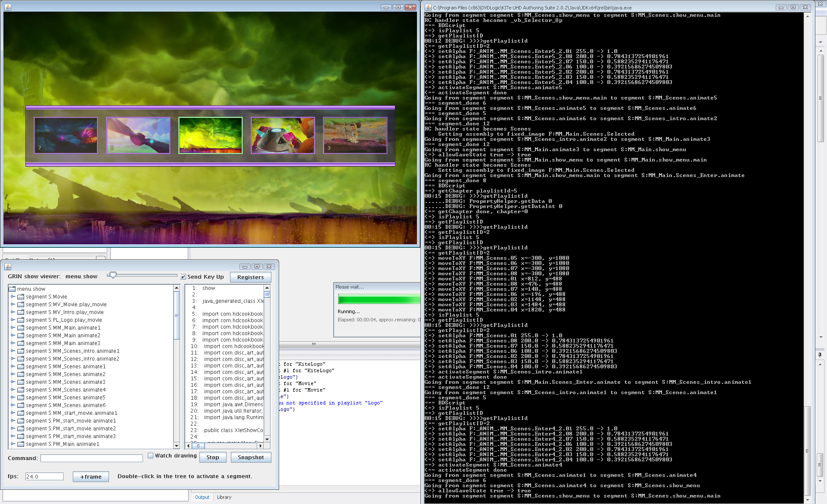
Task: Switch to the Output tab
Action: point(202,497)
